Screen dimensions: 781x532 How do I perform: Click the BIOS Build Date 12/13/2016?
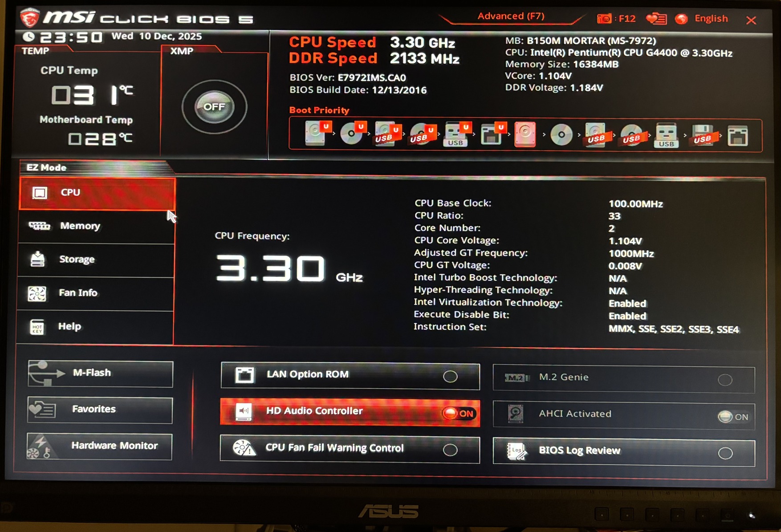click(x=399, y=90)
